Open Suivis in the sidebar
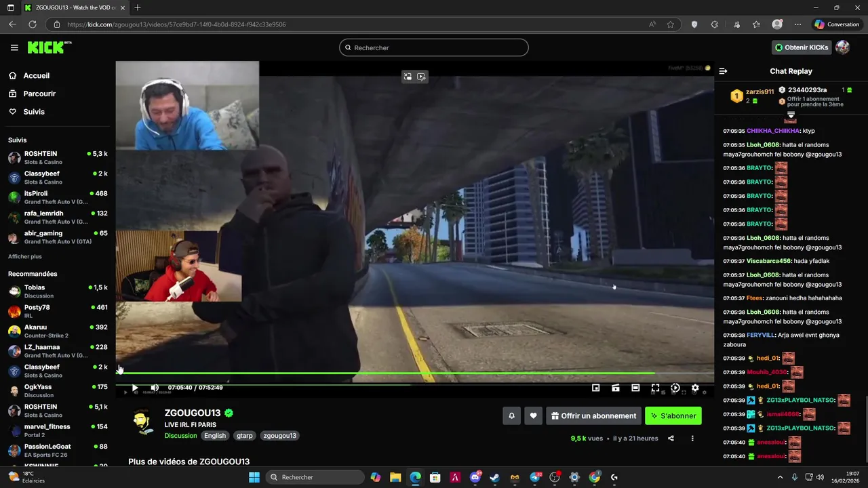The width and height of the screenshot is (868, 488). click(x=34, y=112)
